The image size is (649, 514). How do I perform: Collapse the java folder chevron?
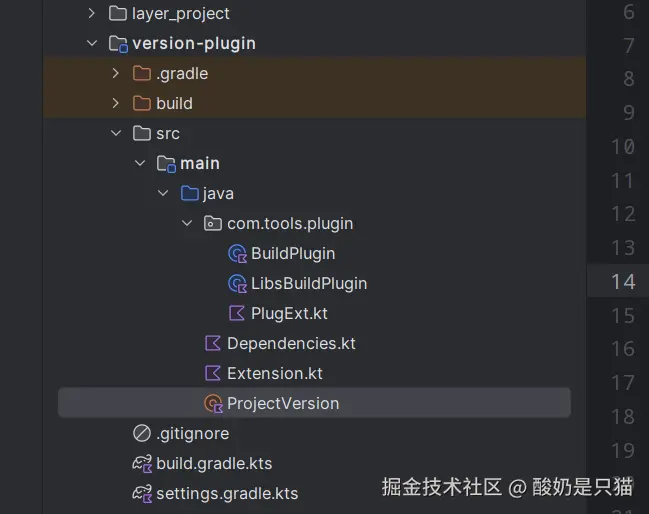[163, 193]
